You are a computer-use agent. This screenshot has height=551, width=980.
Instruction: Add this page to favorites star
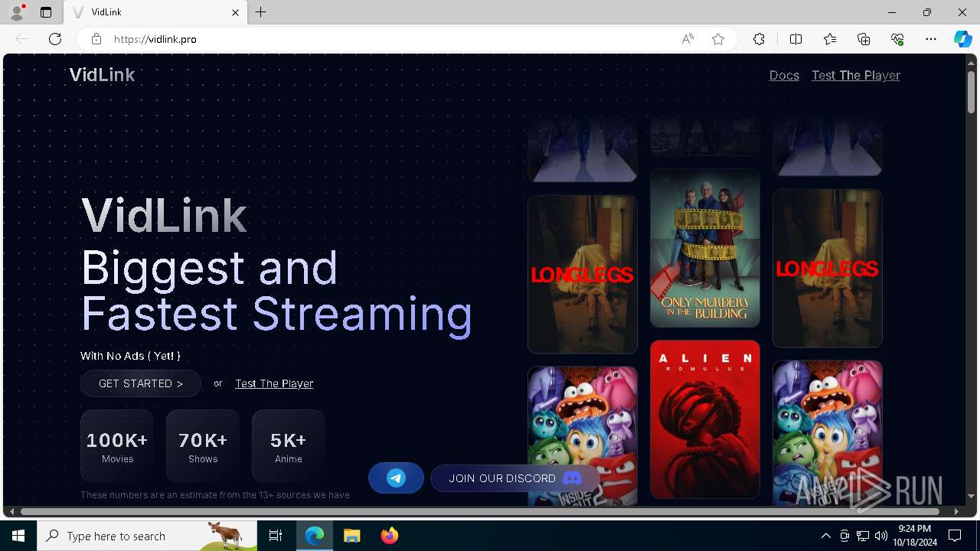[x=718, y=39]
